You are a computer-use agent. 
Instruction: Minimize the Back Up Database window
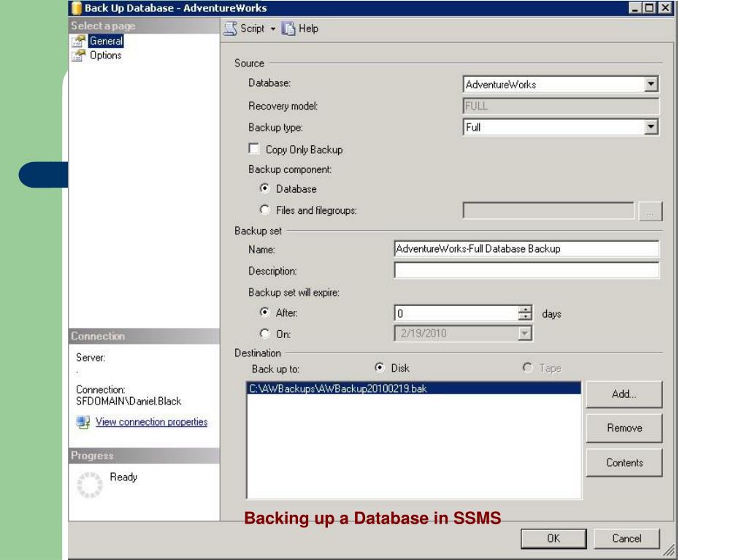point(635,7)
